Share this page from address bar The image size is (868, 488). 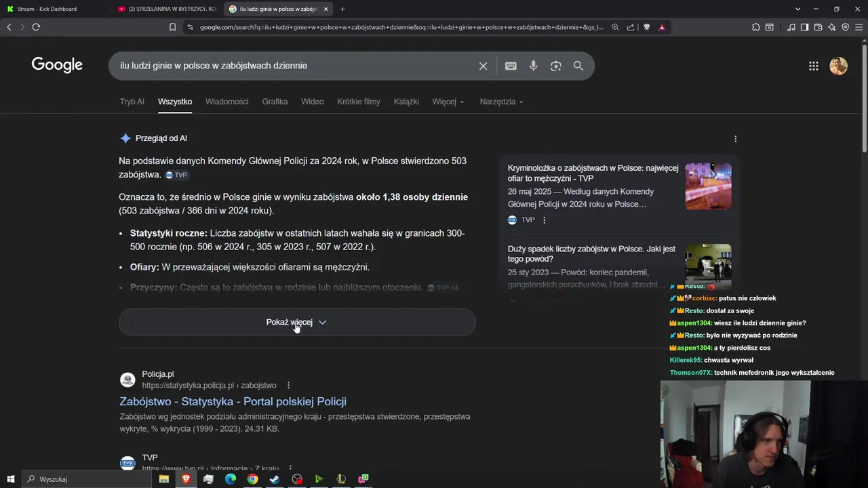click(631, 27)
